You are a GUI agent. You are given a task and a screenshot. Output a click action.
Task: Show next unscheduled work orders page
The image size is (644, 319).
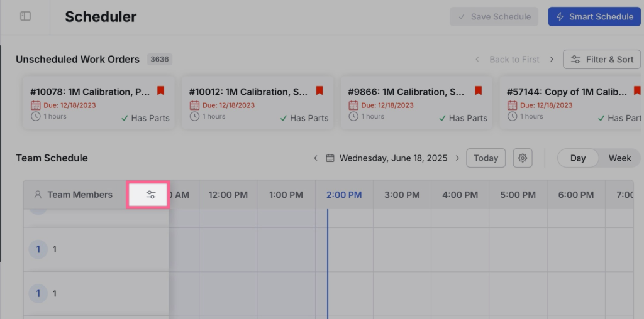coord(552,60)
